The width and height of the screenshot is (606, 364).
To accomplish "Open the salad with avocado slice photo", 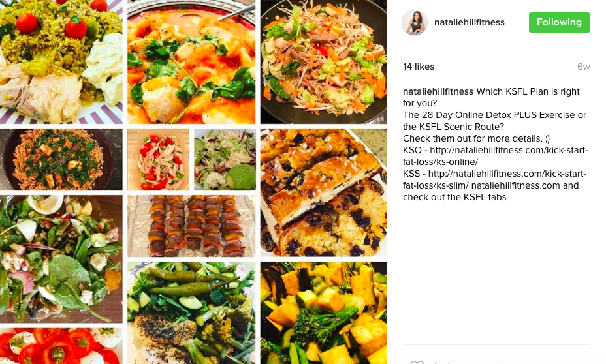I will click(225, 159).
